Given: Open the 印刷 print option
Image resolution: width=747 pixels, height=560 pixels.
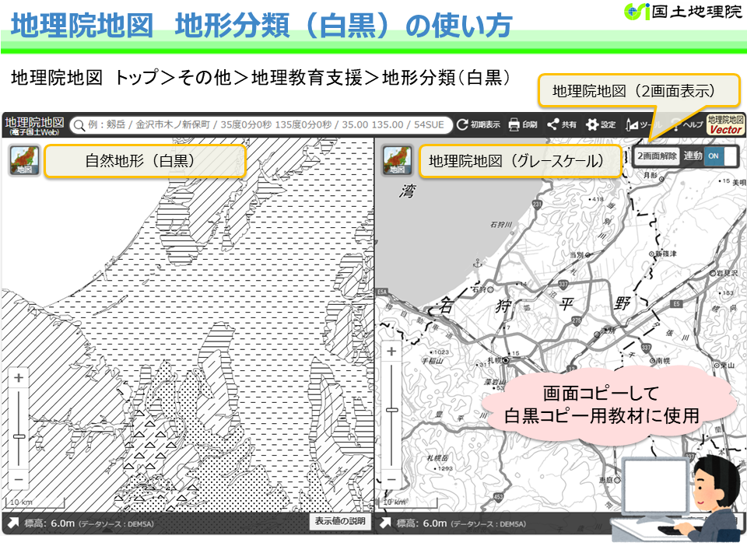Looking at the screenshot, I should [x=523, y=124].
